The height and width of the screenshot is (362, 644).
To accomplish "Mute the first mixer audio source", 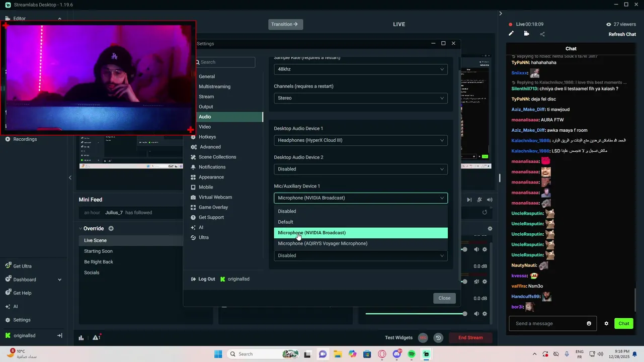I will [476, 249].
